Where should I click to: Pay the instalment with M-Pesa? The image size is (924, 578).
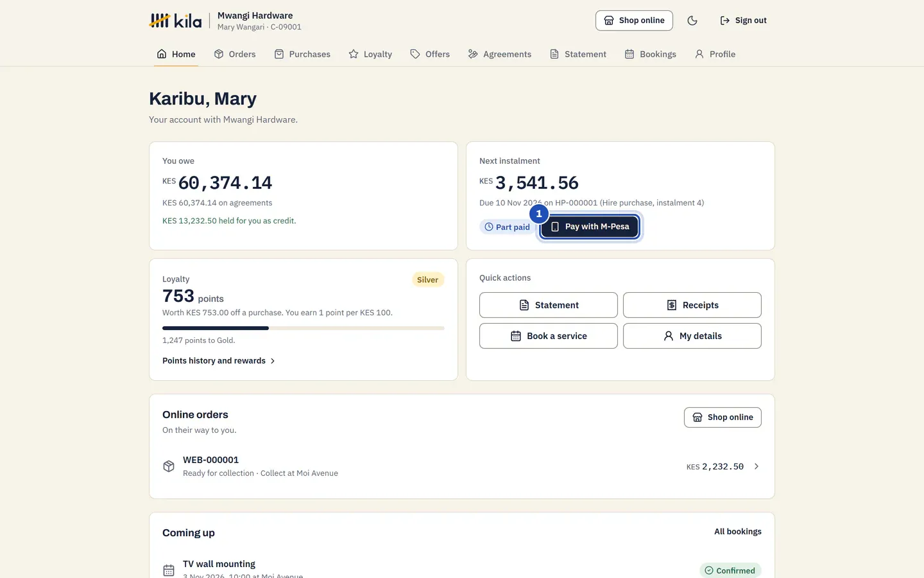click(x=590, y=227)
